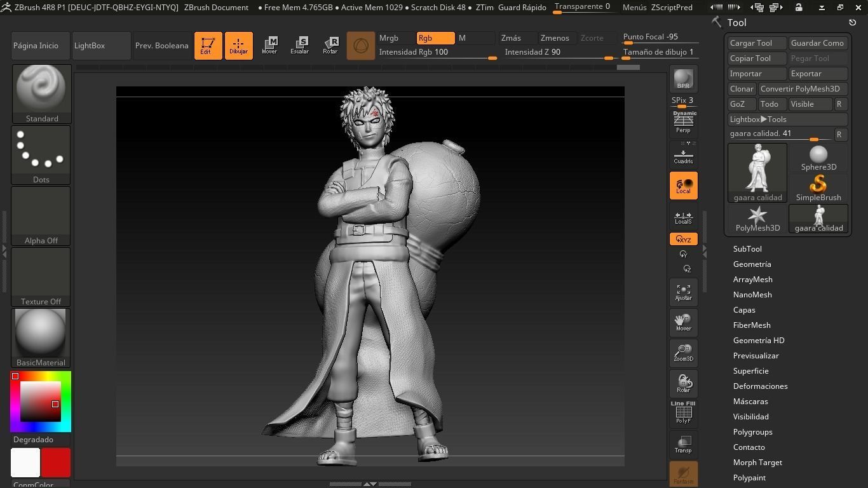Toggle Local symmetry mode
This screenshot has height=488, width=868.
[683, 186]
